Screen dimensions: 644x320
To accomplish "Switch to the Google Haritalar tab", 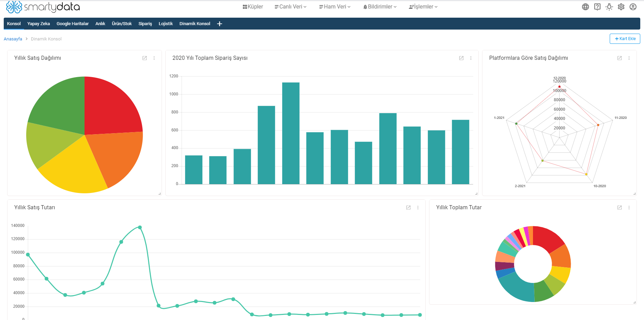I will [x=73, y=24].
